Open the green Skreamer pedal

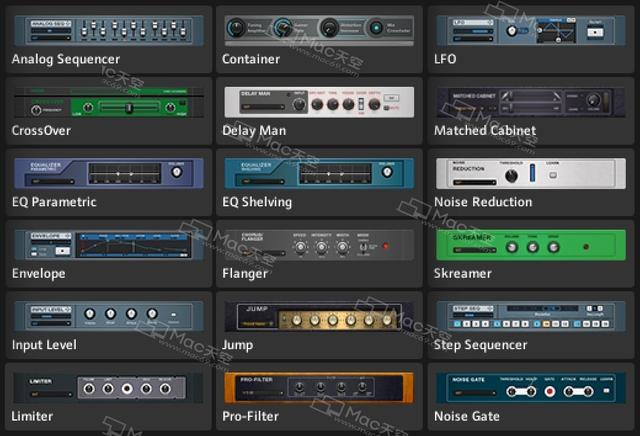click(531, 254)
